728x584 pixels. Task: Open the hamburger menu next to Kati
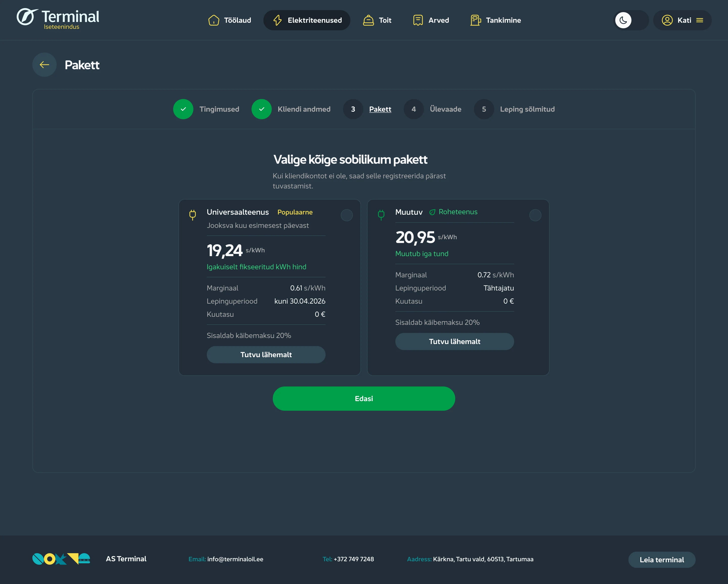[700, 20]
